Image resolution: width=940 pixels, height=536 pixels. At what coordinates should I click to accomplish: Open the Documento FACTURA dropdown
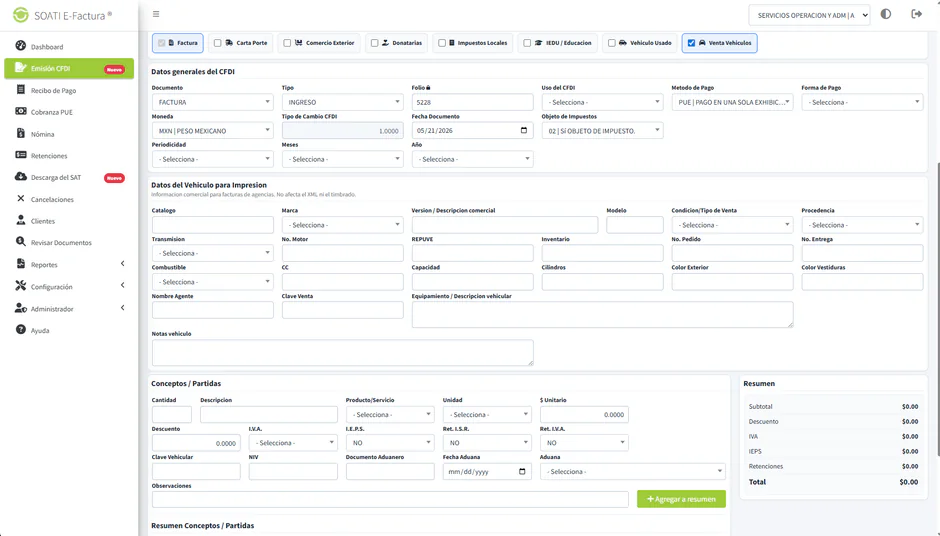[x=213, y=102]
